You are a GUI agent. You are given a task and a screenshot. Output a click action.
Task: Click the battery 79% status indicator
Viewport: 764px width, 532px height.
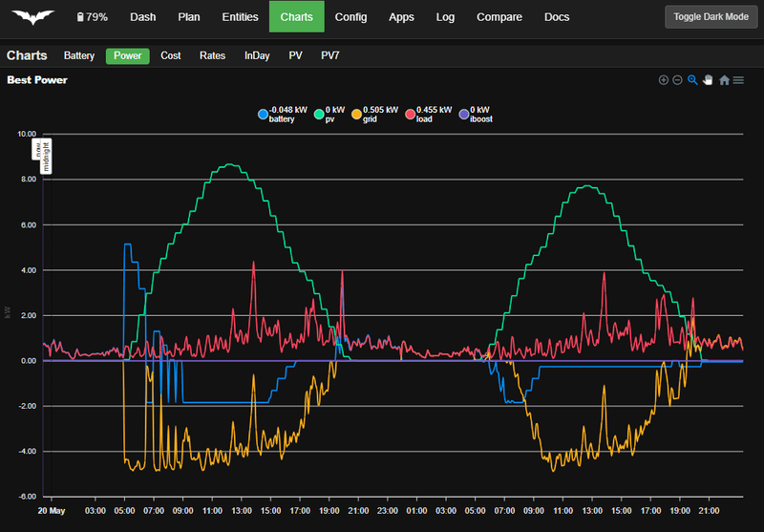coord(91,17)
